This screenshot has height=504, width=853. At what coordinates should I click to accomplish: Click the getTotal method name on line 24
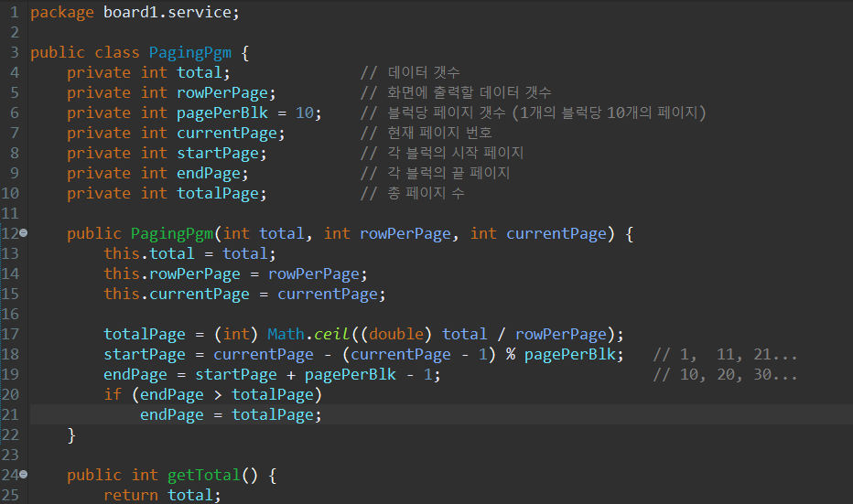(x=203, y=475)
